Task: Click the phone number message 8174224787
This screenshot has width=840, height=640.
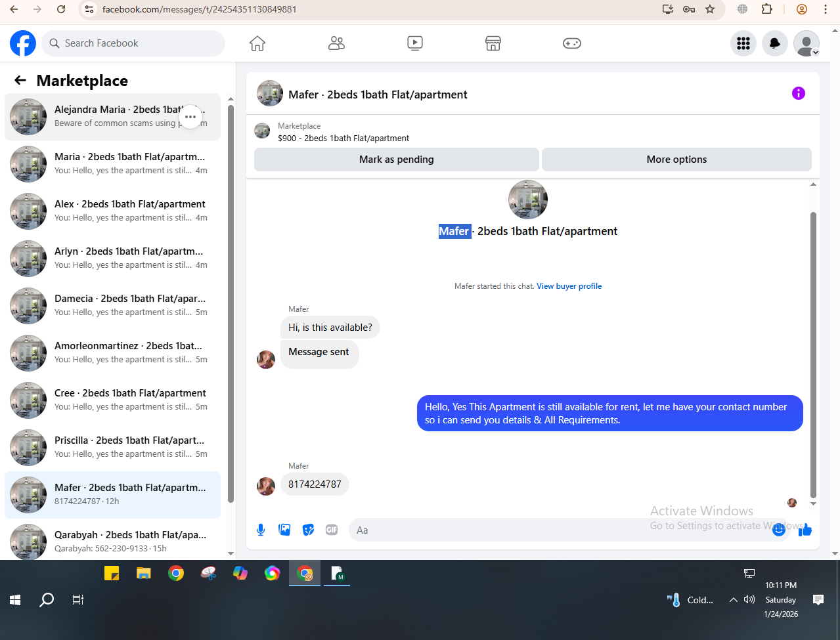Action: (315, 484)
